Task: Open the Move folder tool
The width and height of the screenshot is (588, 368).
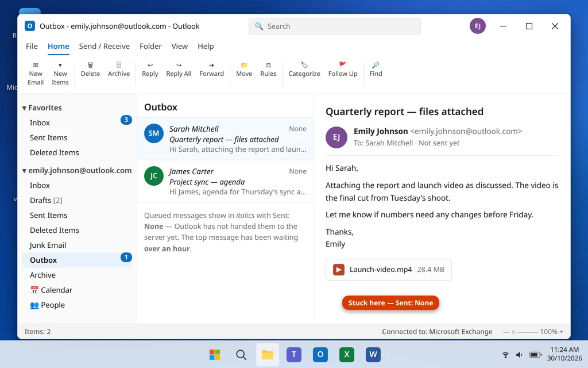Action: click(x=244, y=70)
